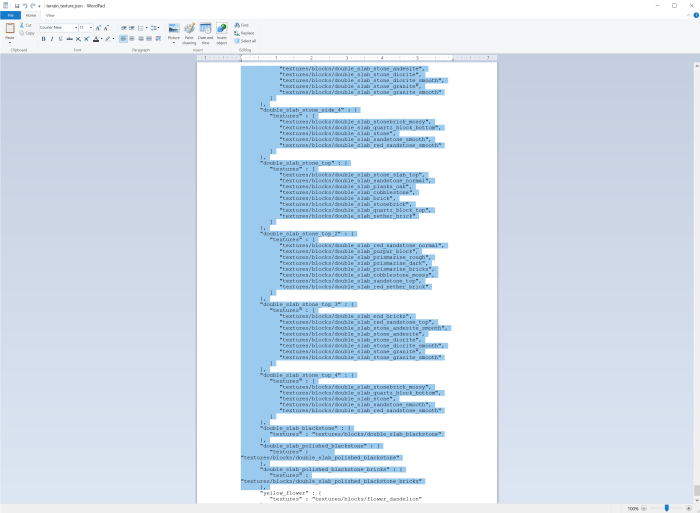Click the scroll up arrow

pyautogui.click(x=696, y=66)
